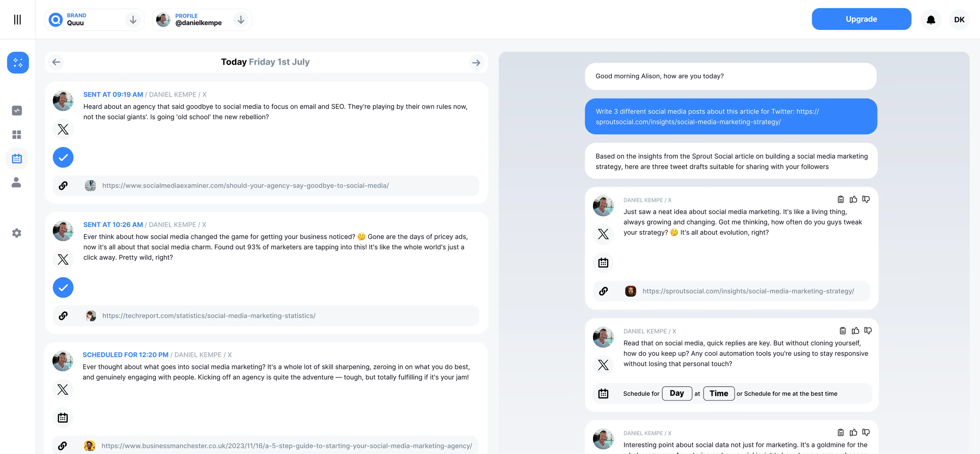Click the calendar icon on the first draft
Viewport: 980px width, 454px height.
[x=604, y=263]
